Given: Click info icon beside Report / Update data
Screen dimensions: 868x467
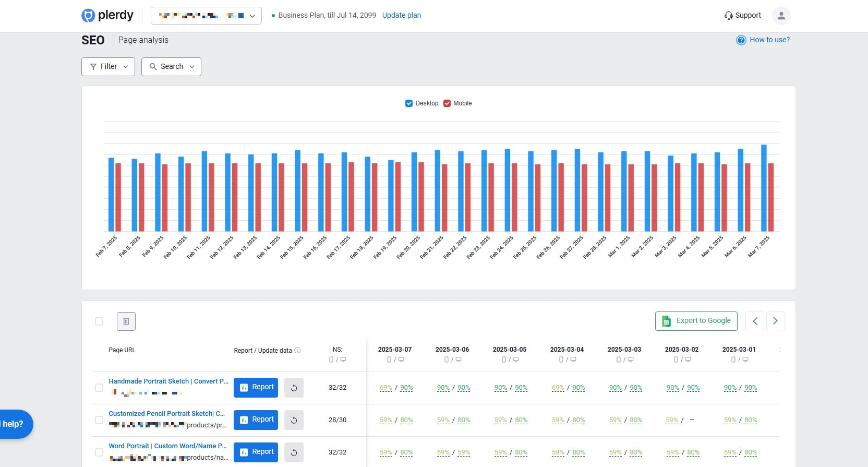Looking at the screenshot, I should click(297, 351).
